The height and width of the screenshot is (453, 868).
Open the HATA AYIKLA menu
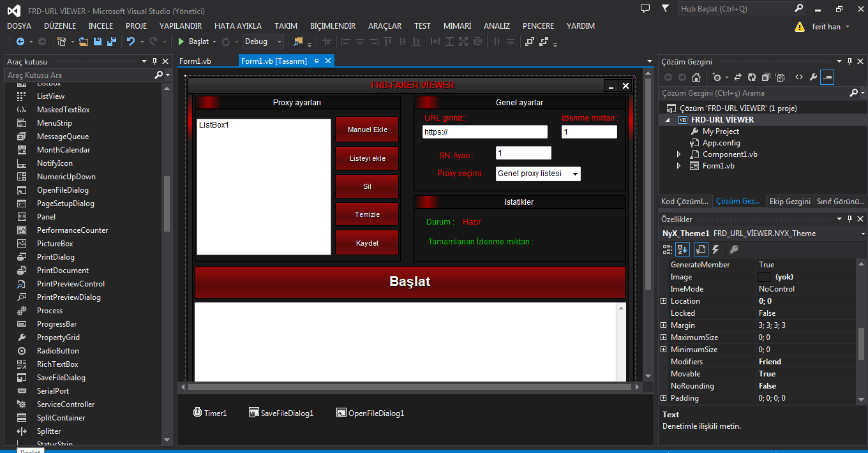point(237,26)
